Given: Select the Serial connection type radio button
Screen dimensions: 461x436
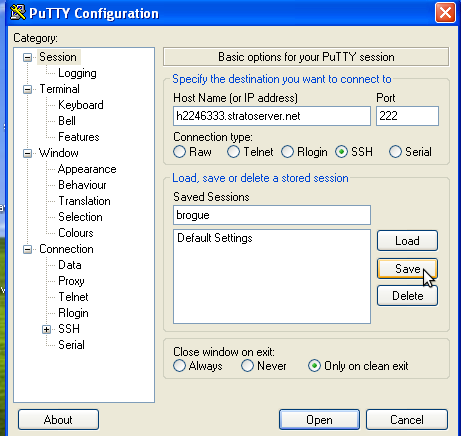Looking at the screenshot, I should 395,152.
